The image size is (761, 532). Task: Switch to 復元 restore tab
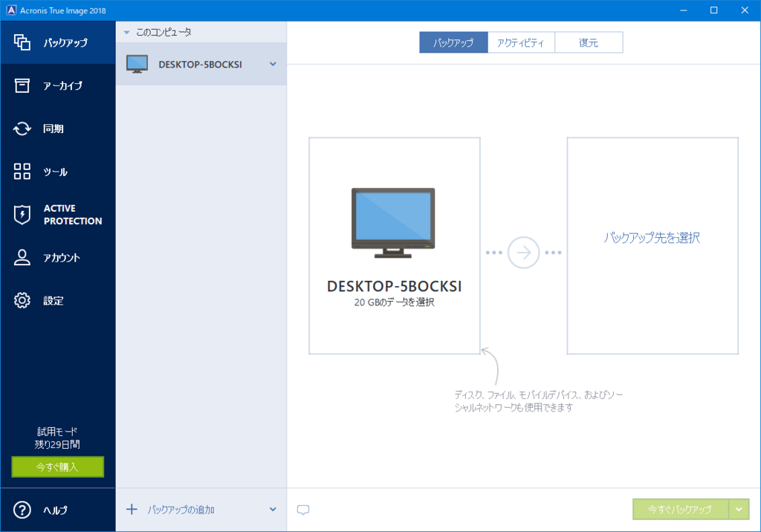pyautogui.click(x=589, y=42)
